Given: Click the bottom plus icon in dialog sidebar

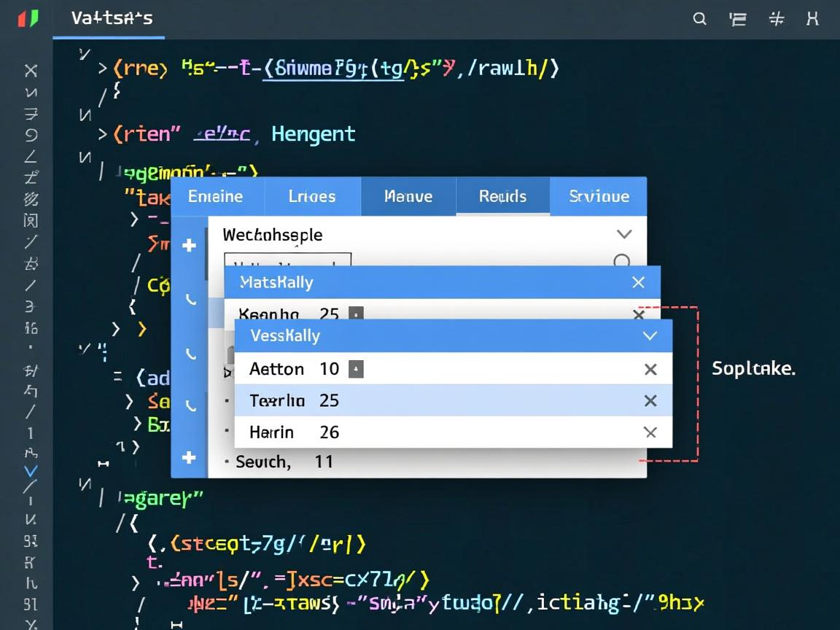Looking at the screenshot, I should point(189,457).
